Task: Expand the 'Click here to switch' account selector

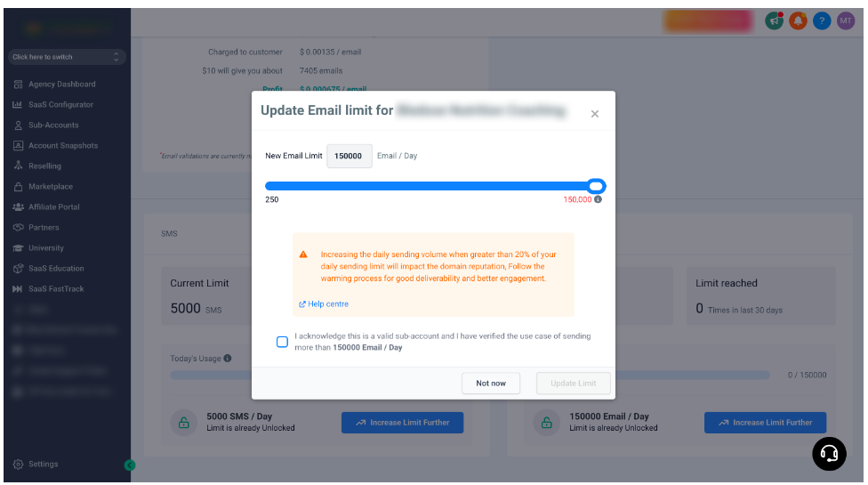Action: click(67, 57)
